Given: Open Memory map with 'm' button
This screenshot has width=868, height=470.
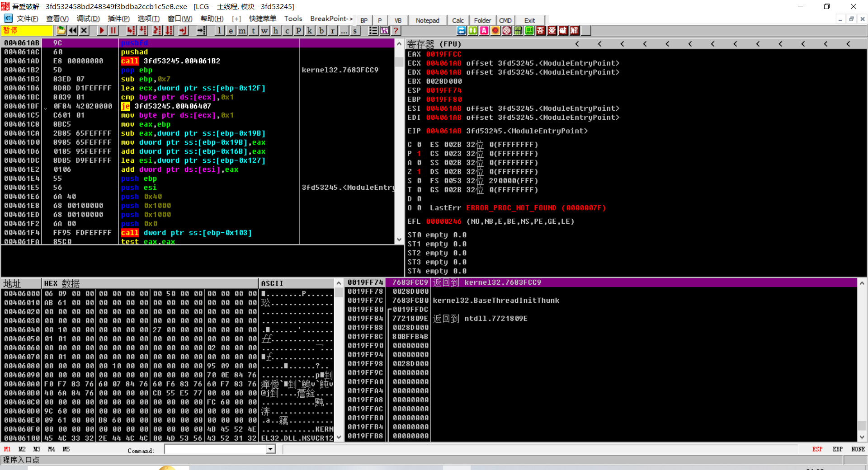Looking at the screenshot, I should click(242, 30).
